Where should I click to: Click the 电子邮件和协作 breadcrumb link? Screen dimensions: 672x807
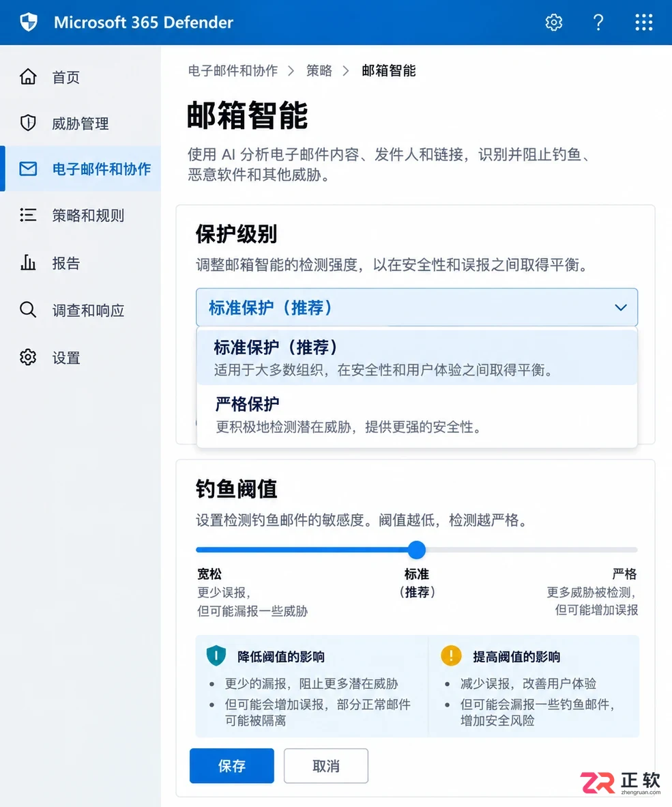233,70
